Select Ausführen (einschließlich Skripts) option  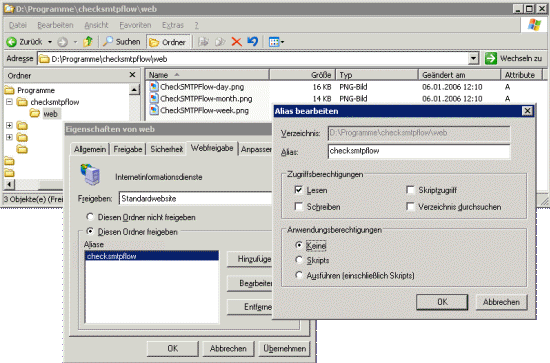click(x=299, y=275)
